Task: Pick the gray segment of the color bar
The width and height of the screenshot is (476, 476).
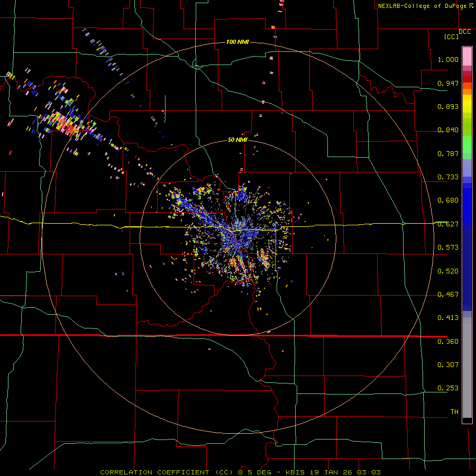Action: (x=467, y=368)
